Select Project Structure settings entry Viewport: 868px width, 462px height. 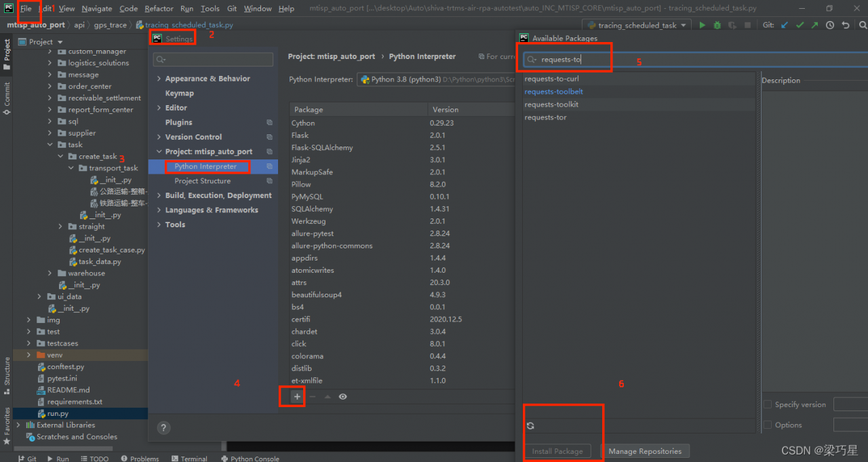pyautogui.click(x=203, y=181)
